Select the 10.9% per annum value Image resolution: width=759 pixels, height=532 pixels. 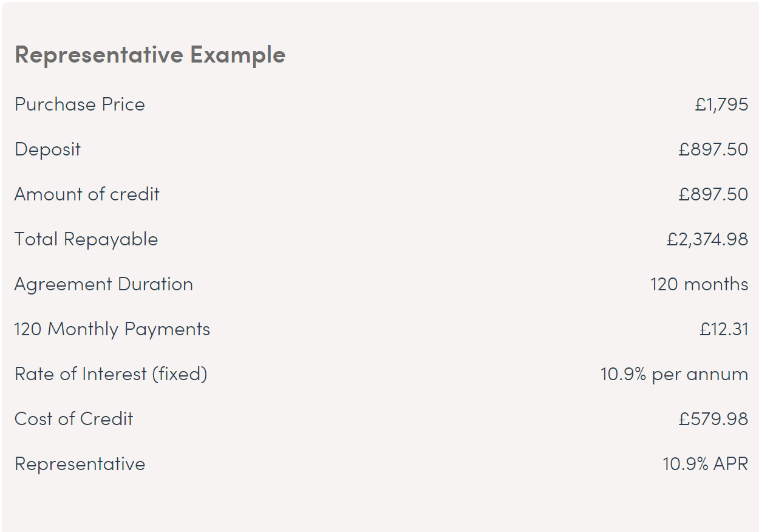[x=674, y=374]
